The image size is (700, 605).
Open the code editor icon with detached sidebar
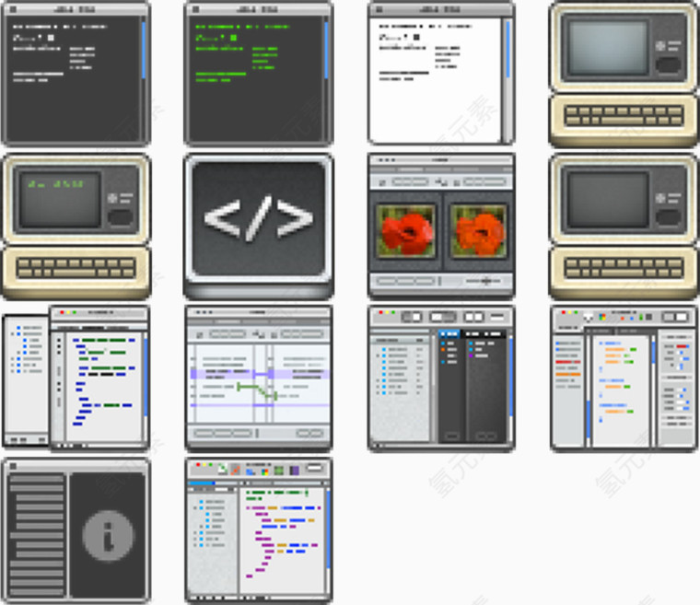(76, 378)
